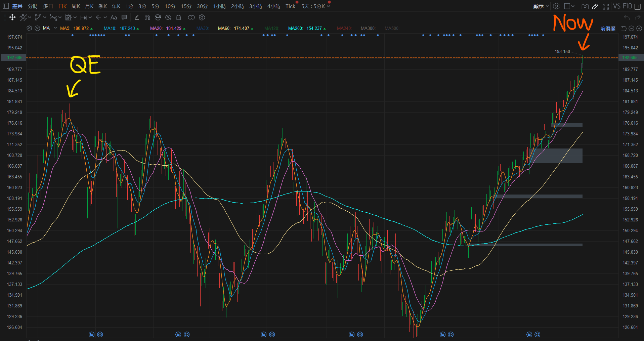644x341 pixels.
Task: Undo the last drawing action
Action: coord(627,17)
